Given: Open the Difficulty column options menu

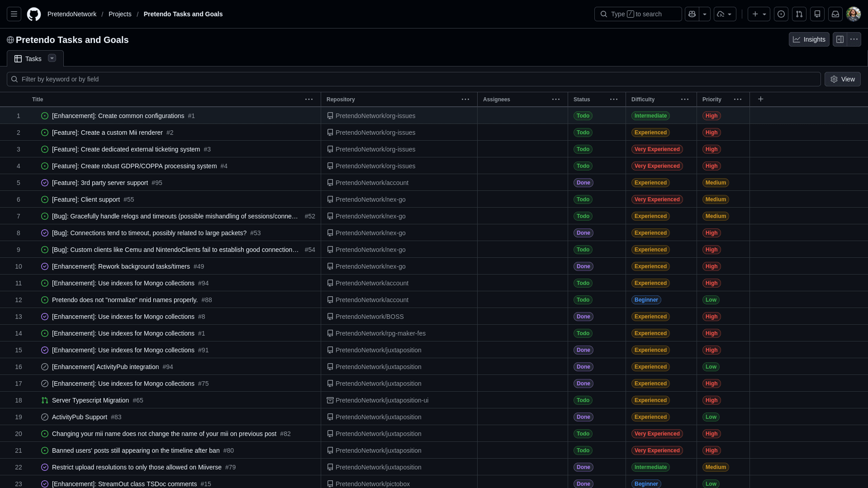Looking at the screenshot, I should [x=685, y=99].
